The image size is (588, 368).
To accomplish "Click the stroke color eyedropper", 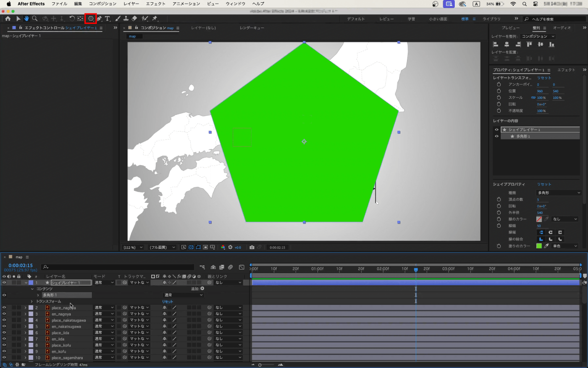I will click(x=547, y=219).
